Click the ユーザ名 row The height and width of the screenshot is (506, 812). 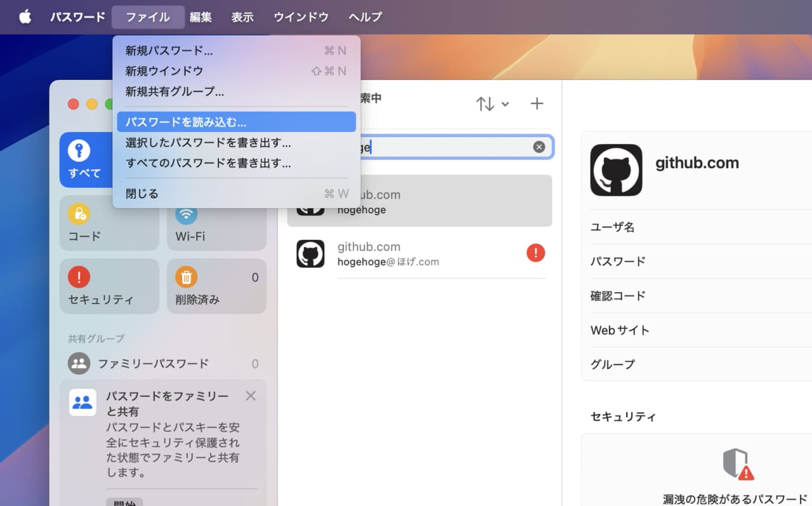click(x=697, y=227)
